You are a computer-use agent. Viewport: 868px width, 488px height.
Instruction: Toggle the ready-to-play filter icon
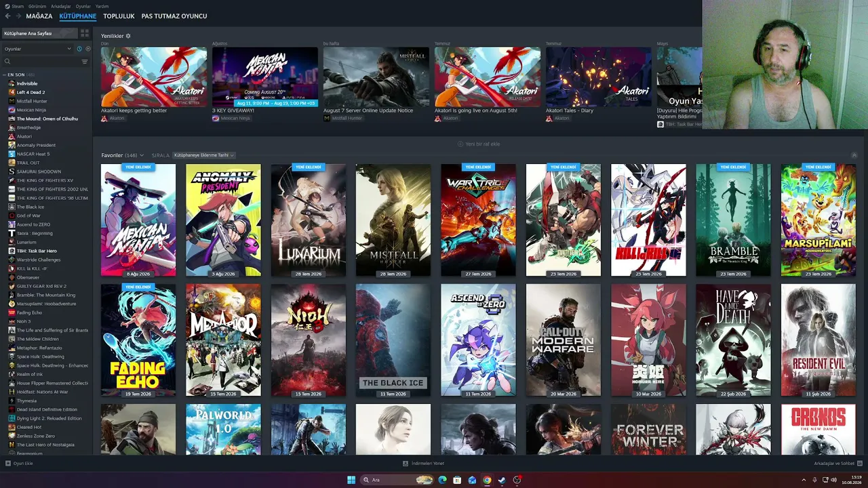88,49
